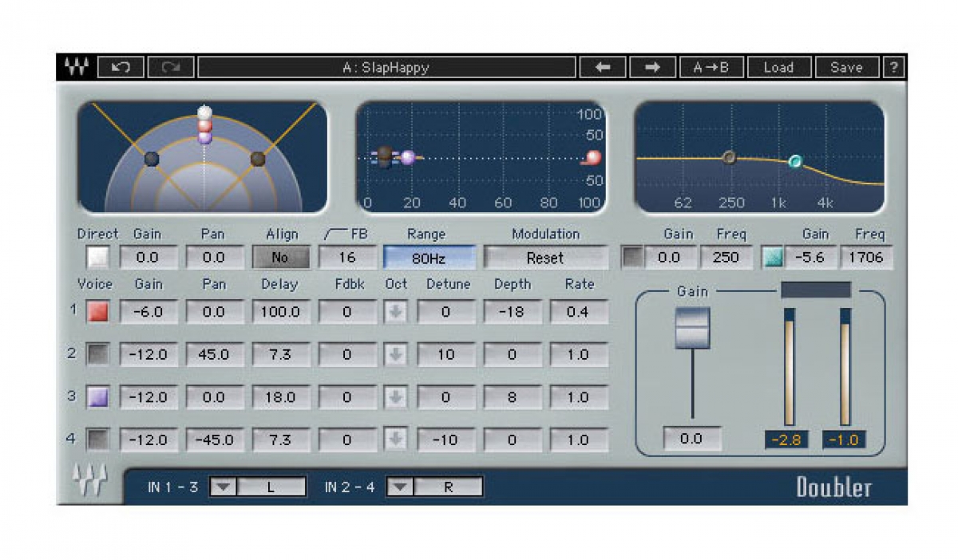Enable the low EQ band 250 toggle

point(632,258)
